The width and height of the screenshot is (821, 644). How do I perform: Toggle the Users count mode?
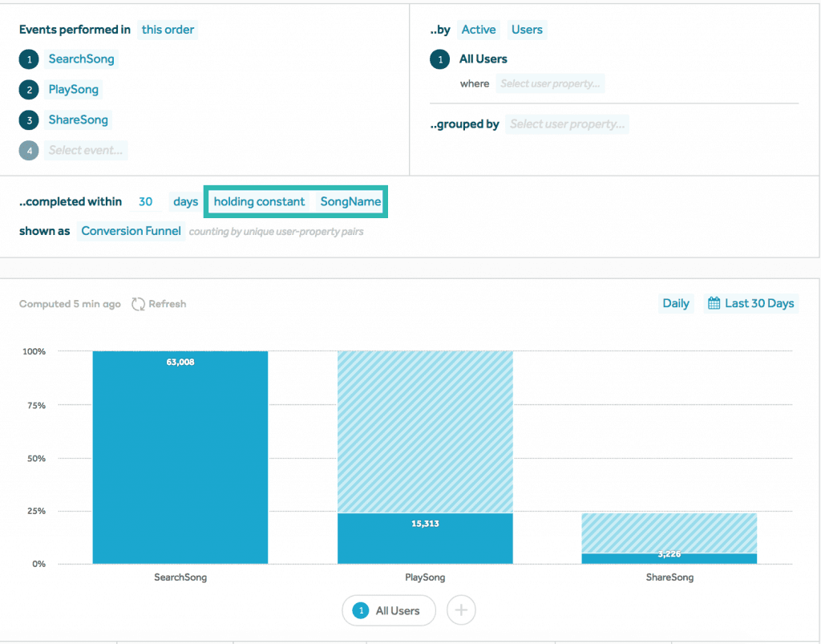[x=527, y=29]
